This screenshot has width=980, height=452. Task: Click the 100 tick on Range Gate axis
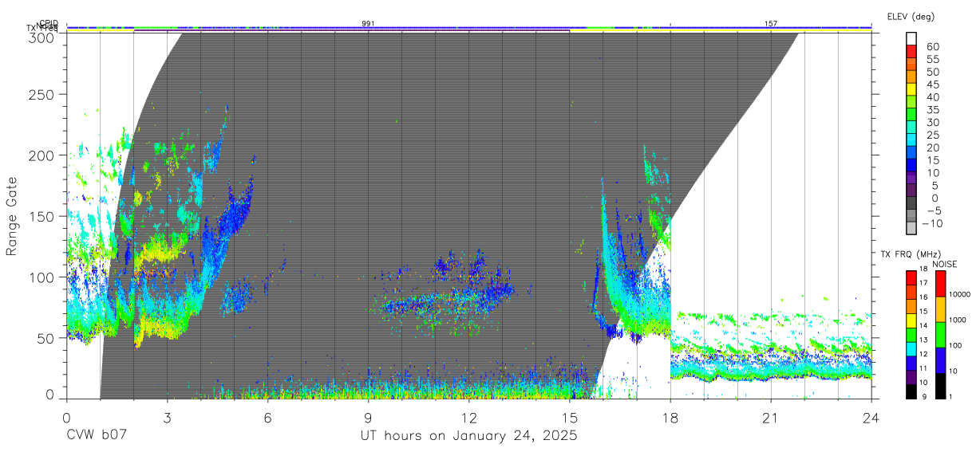[41, 277]
